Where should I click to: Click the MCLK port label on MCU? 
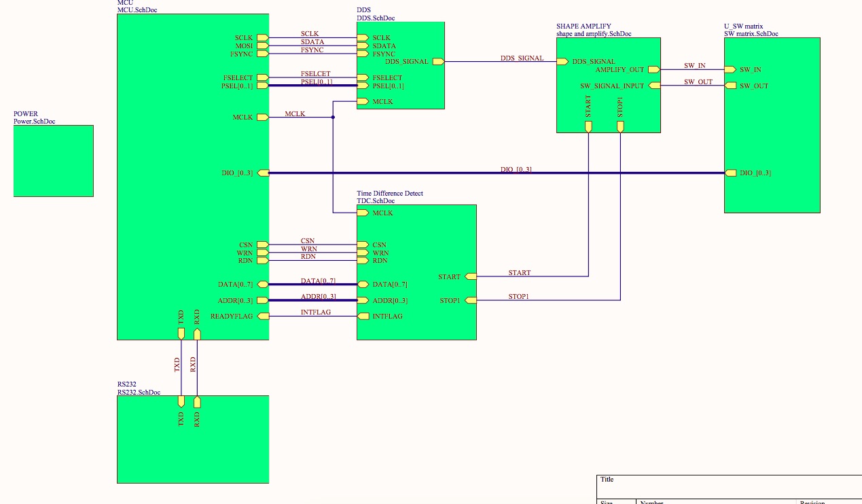[x=243, y=118]
